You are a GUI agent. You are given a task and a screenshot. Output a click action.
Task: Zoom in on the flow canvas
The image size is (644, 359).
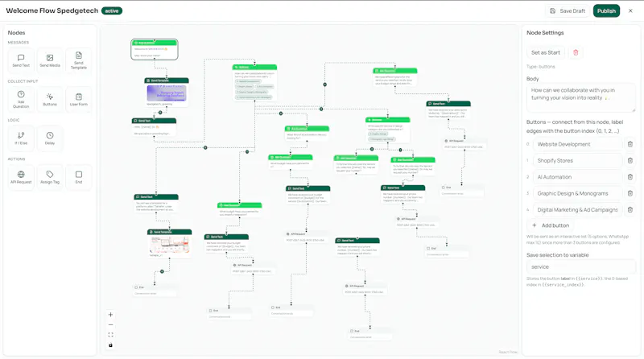tap(110, 315)
